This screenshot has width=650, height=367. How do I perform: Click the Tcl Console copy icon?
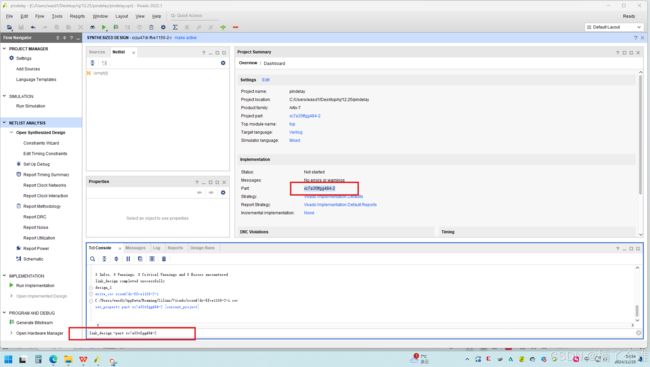coord(140,259)
